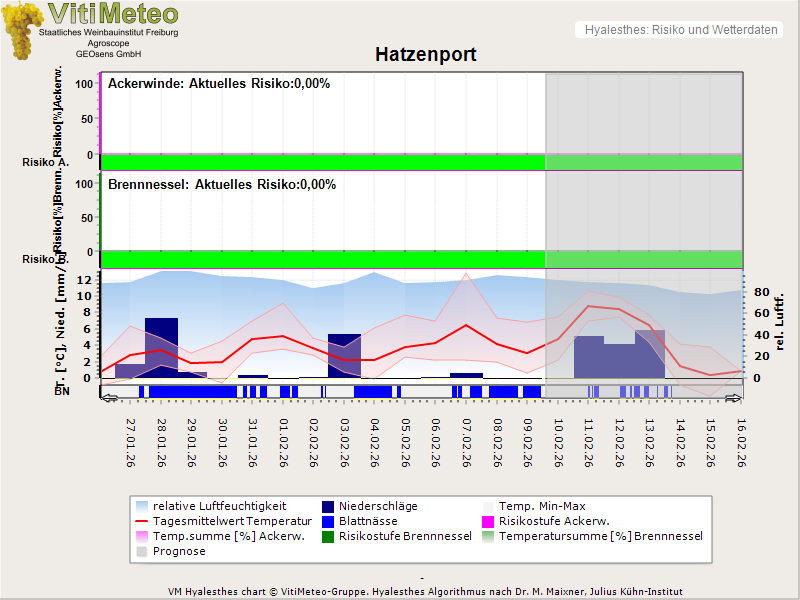Click the Brennnessel Aktuelles Risiko heading
800x600 pixels.
coord(221,185)
